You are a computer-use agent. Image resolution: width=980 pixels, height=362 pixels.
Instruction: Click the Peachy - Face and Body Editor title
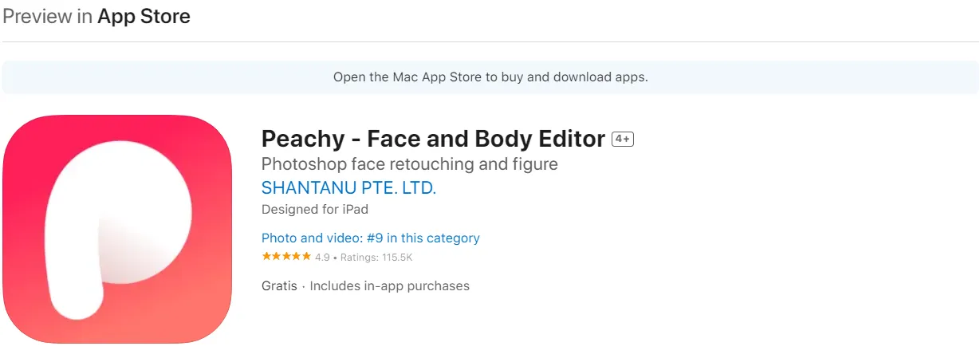[433, 139]
